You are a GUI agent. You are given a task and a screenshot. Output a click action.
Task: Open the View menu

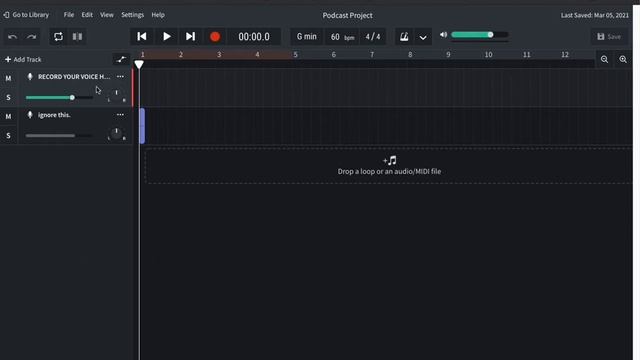pos(107,15)
